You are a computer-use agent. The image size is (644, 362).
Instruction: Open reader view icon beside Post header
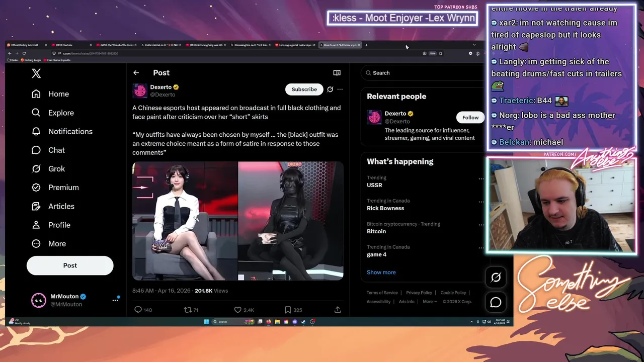coord(337,73)
